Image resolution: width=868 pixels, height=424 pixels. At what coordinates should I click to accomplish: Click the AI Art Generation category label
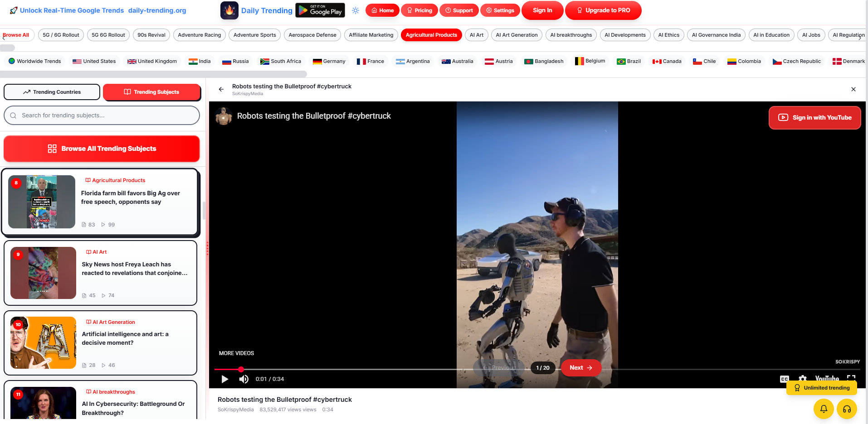pos(114,322)
